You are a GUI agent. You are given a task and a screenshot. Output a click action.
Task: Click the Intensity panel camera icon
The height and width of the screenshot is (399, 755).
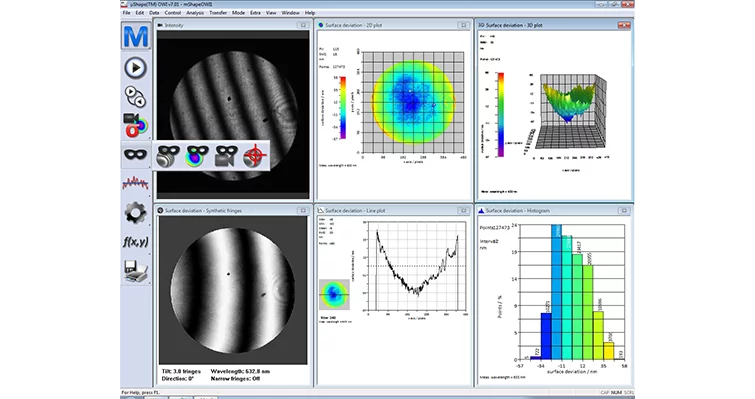click(160, 25)
